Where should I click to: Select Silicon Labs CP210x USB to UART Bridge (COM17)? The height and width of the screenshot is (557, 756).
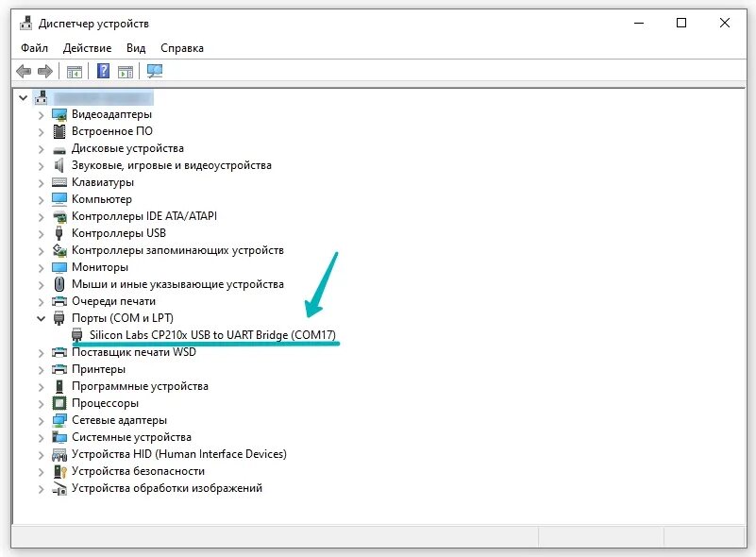tap(212, 335)
